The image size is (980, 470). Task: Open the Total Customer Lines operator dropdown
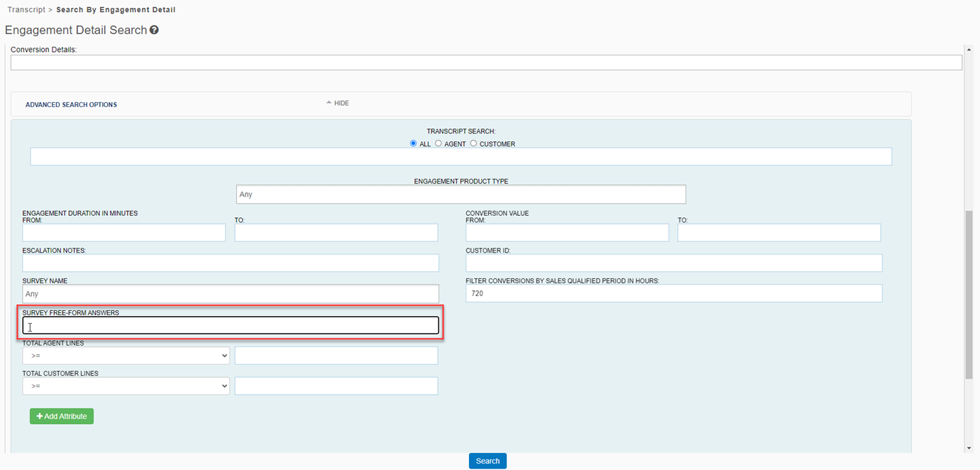126,386
